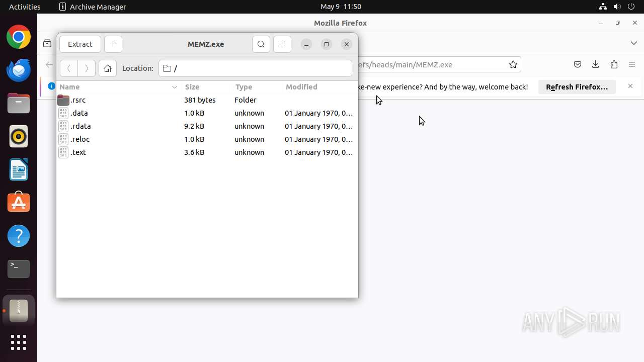The image size is (644, 362).
Task: Open the Archive Manager app menu in top bar
Action: tap(93, 7)
